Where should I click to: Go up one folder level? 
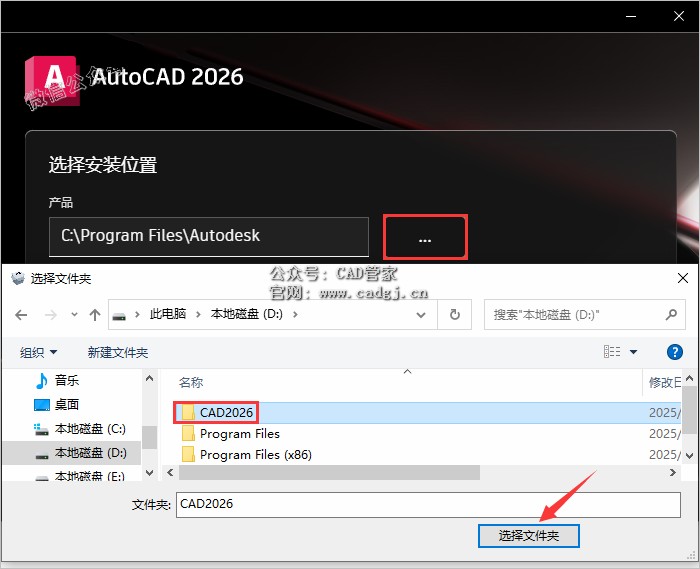point(95,315)
